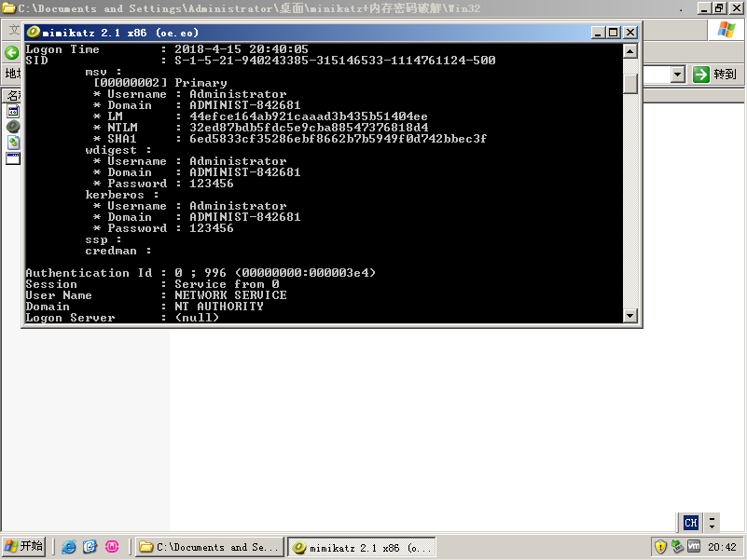Click the Logon Time 2018-4-15 line
The image size is (747, 560).
167,49
